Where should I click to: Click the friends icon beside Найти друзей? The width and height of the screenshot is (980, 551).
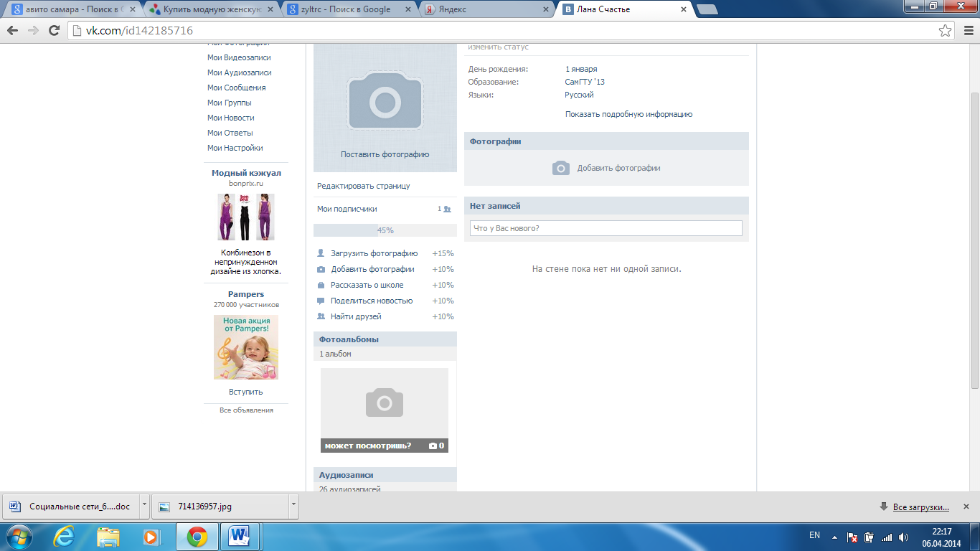(x=321, y=316)
